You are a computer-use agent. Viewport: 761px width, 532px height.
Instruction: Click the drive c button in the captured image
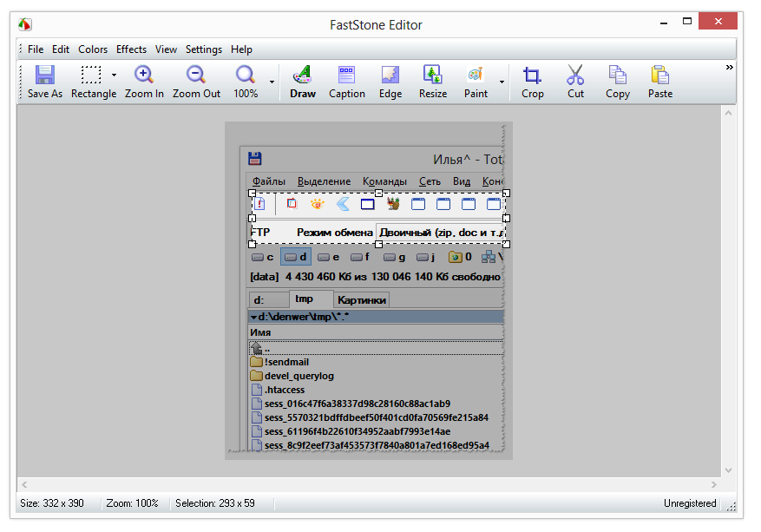click(x=263, y=257)
